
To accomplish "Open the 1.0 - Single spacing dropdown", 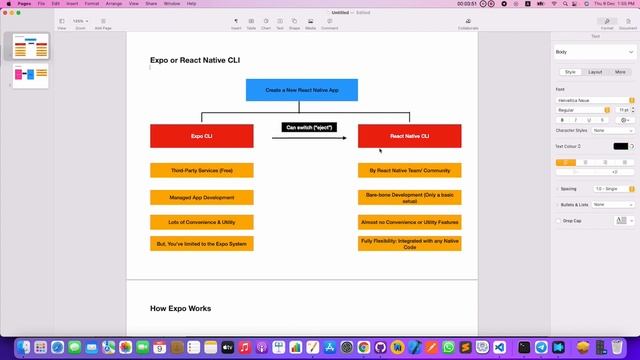I will click(613, 189).
